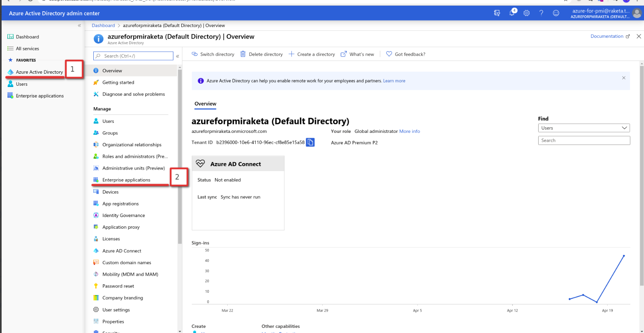Open the notifications bell icon
Viewport: 644px width, 333px height.
click(x=512, y=13)
